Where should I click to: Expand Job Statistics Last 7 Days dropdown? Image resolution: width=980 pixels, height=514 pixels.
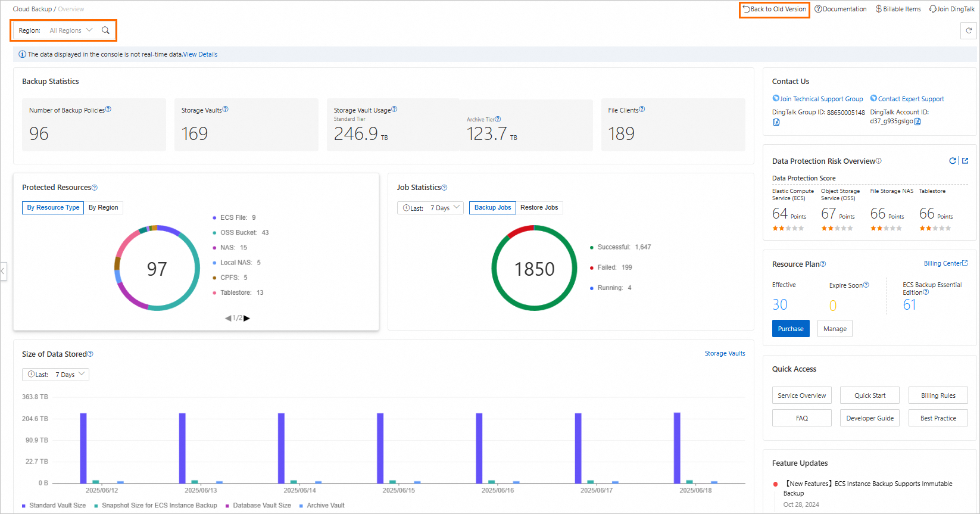(x=430, y=208)
